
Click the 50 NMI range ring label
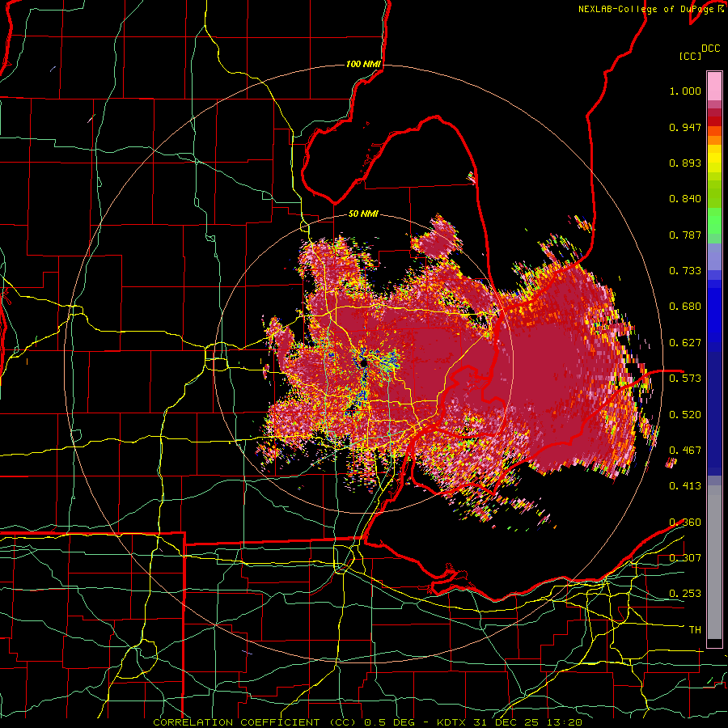[x=363, y=214]
